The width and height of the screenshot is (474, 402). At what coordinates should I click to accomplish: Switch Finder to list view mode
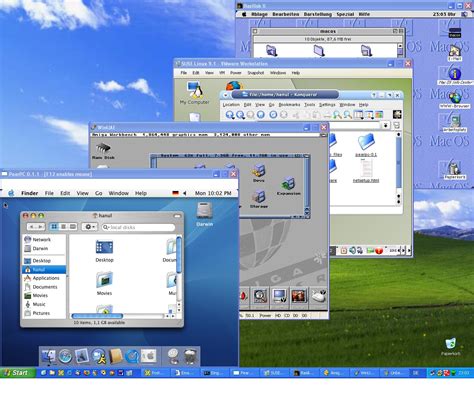click(x=63, y=227)
